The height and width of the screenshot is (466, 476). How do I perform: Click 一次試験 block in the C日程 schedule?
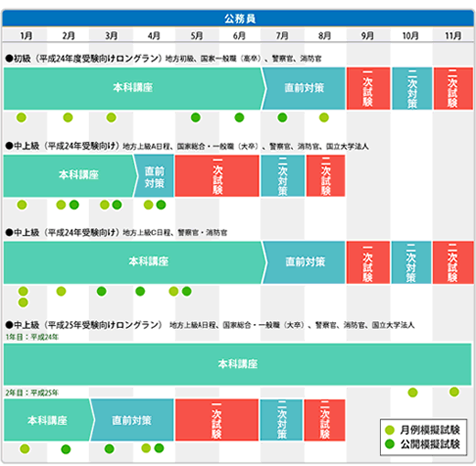click(x=368, y=263)
